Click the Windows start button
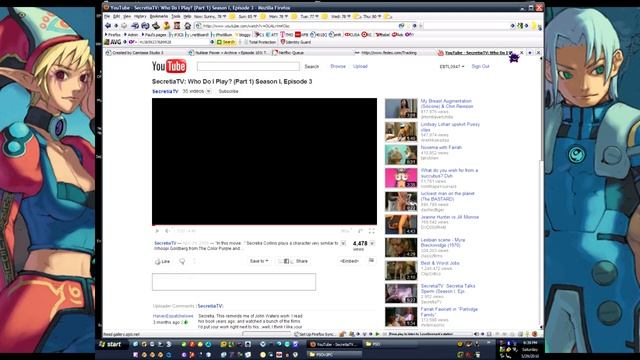The height and width of the screenshot is (360, 640). click(x=111, y=344)
